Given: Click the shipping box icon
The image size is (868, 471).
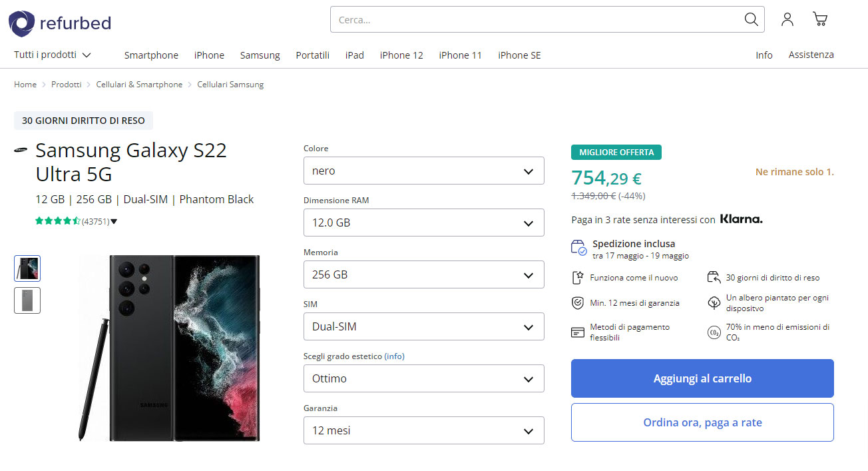Looking at the screenshot, I should [x=578, y=248].
